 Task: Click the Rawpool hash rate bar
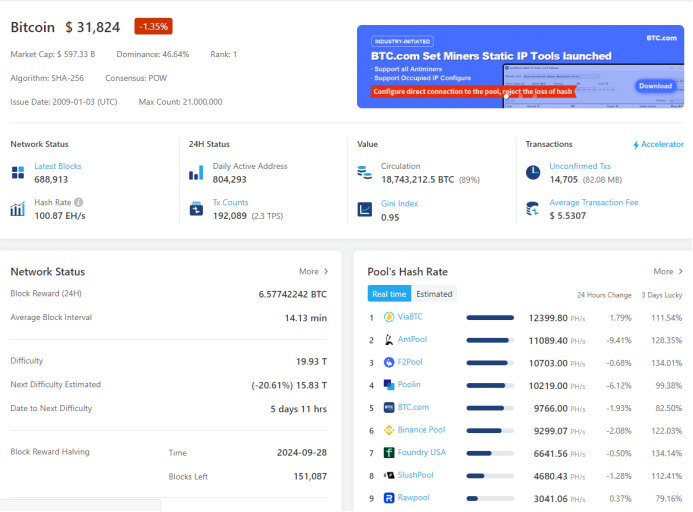tap(490, 498)
